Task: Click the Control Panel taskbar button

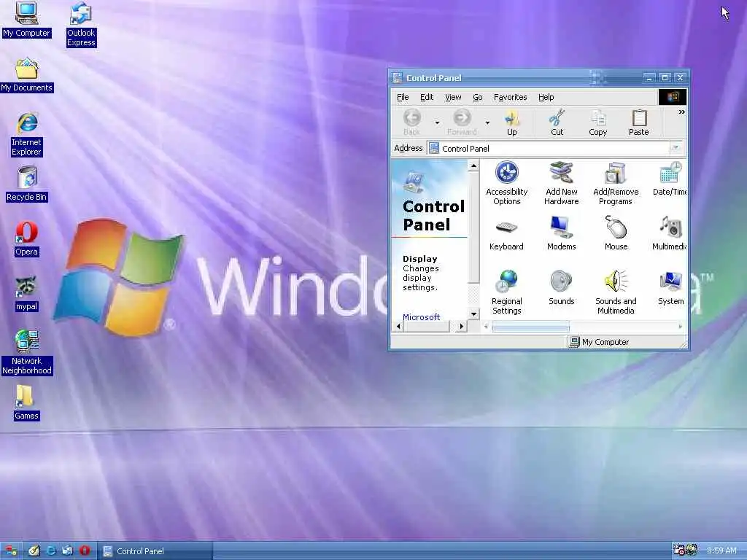Action: (x=155, y=551)
